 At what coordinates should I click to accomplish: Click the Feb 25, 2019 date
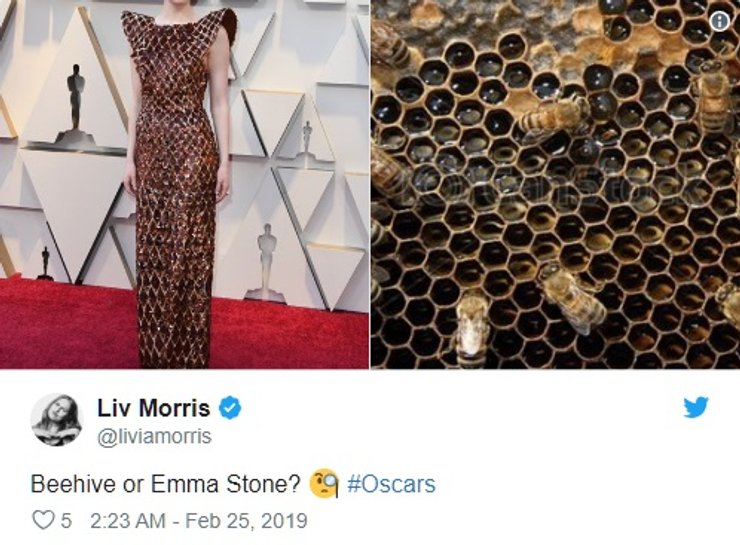tap(246, 521)
